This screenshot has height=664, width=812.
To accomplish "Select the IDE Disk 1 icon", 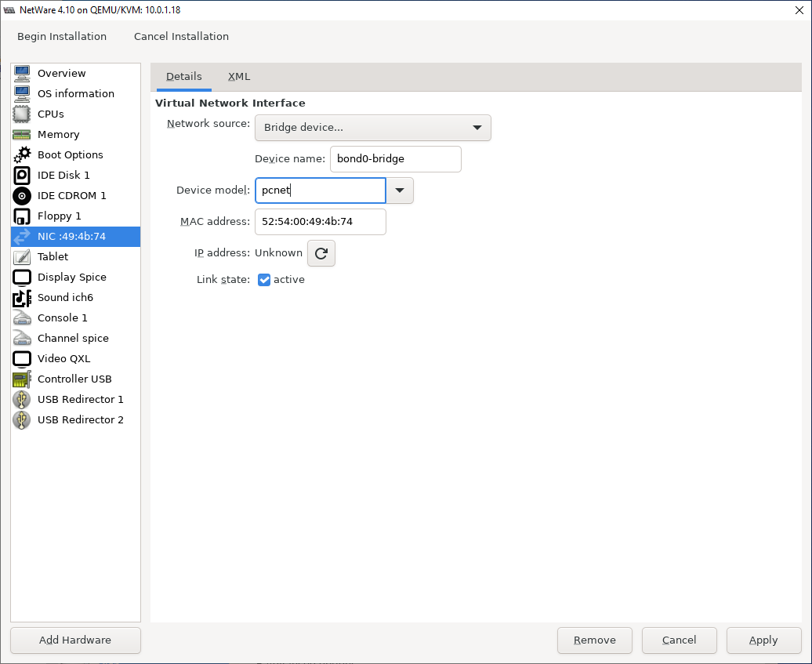I will pyautogui.click(x=22, y=175).
